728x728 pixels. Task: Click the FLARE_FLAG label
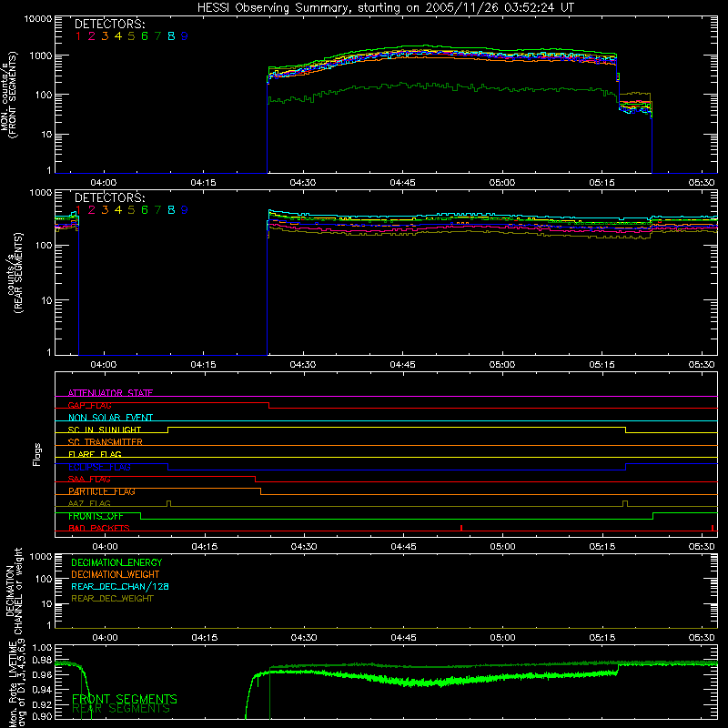tap(95, 454)
